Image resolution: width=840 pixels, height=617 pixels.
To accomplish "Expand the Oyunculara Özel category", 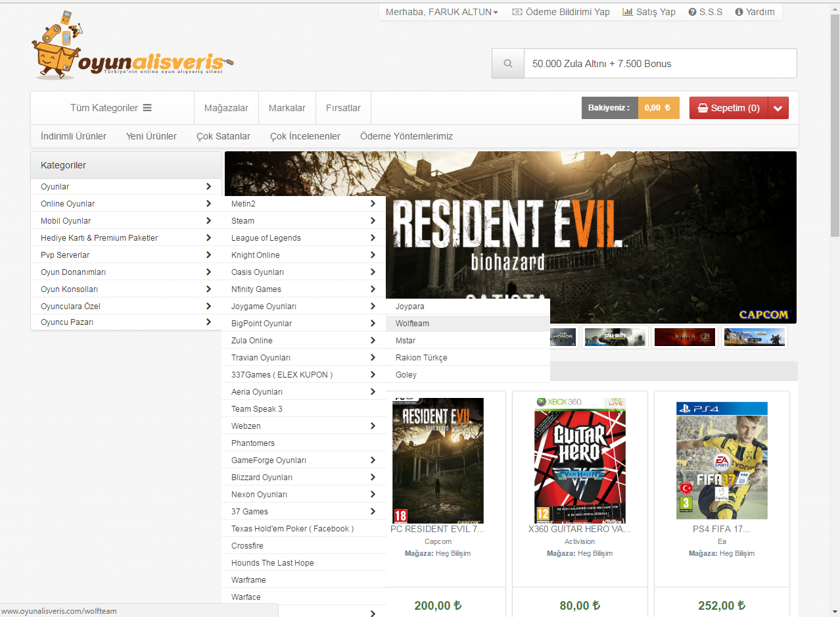I will click(126, 307).
